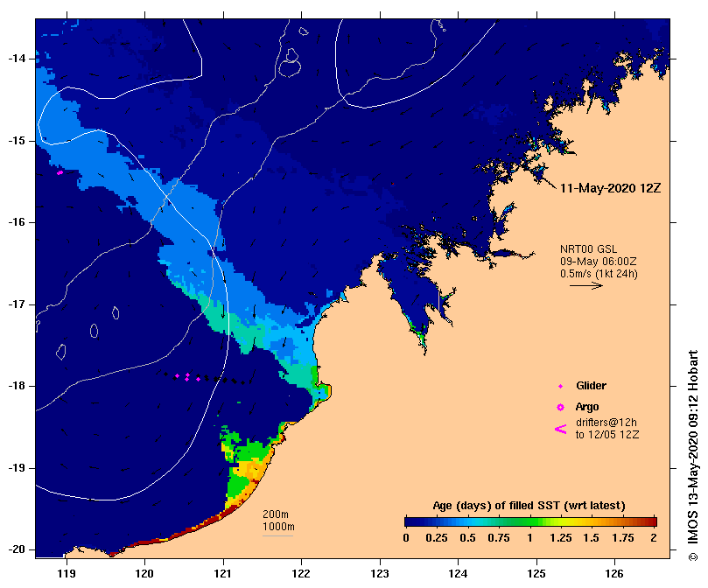Click the velocity scale arrow in legend
This screenshot has height=588, width=708.
point(586,285)
